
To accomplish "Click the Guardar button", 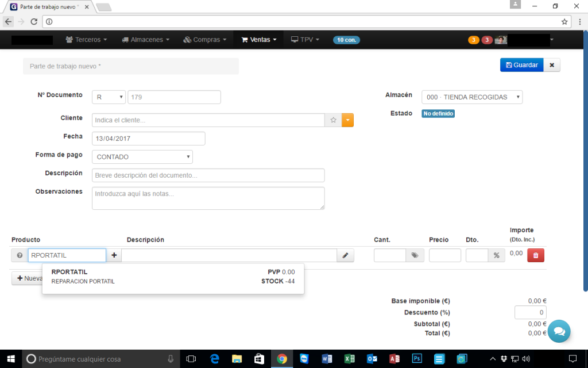I will point(521,65).
